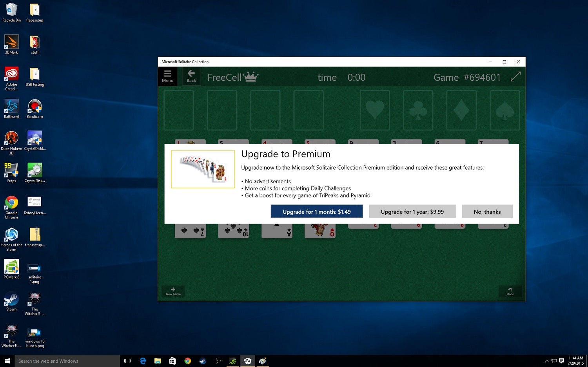Viewport: 588px width, 367px height.
Task: Click Search the web and Windows box
Action: point(67,361)
